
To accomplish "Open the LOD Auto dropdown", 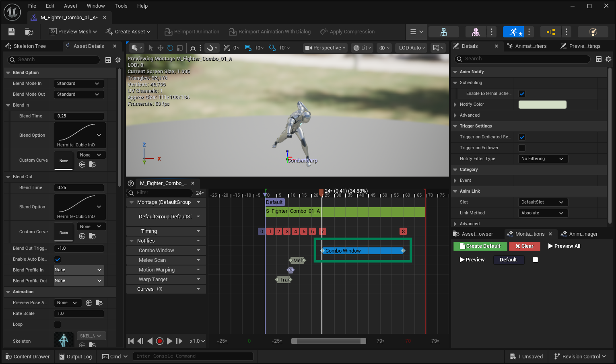I will [412, 48].
